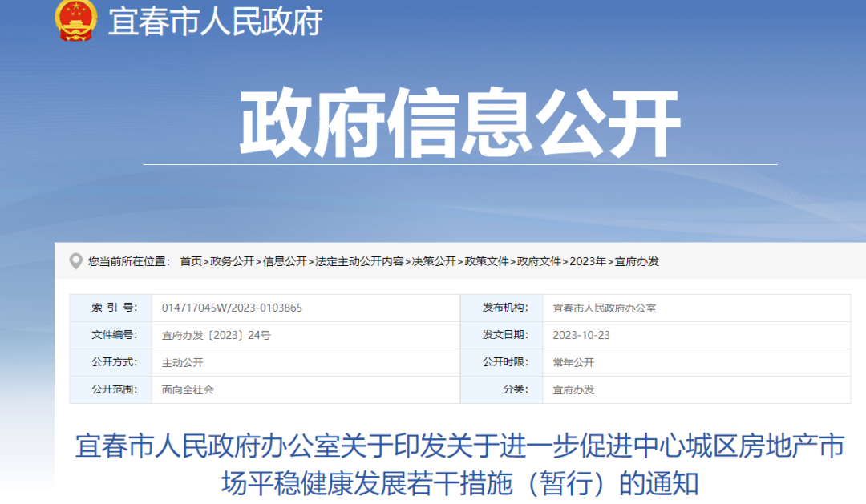The width and height of the screenshot is (866, 504).
Task: Open 政策文件 breadcrumb link
Action: tap(487, 261)
